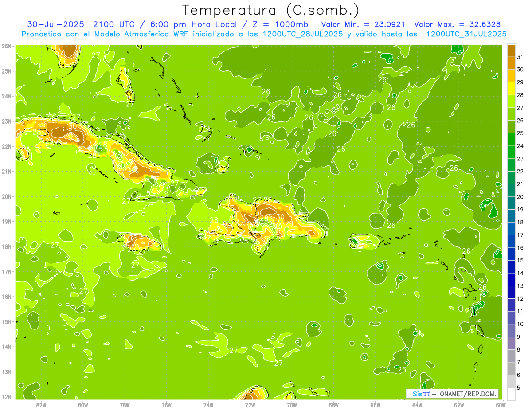Click the legend value 17 label
Image resolution: width=532 pixels, height=411 pixels.
(x=520, y=235)
